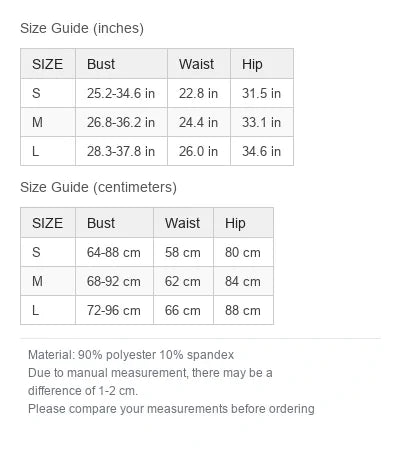Select the 25.2-34.6 in bust cell
The width and height of the screenshot is (400, 450).
click(x=121, y=93)
